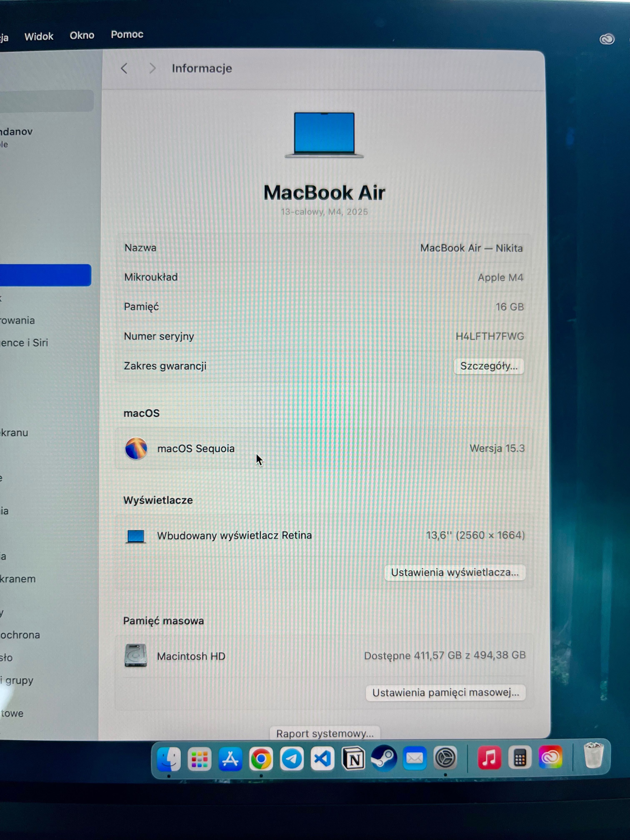The width and height of the screenshot is (630, 840).
Task: Click '13,6" (2560 × 1664)' display size
Action: pos(475,535)
